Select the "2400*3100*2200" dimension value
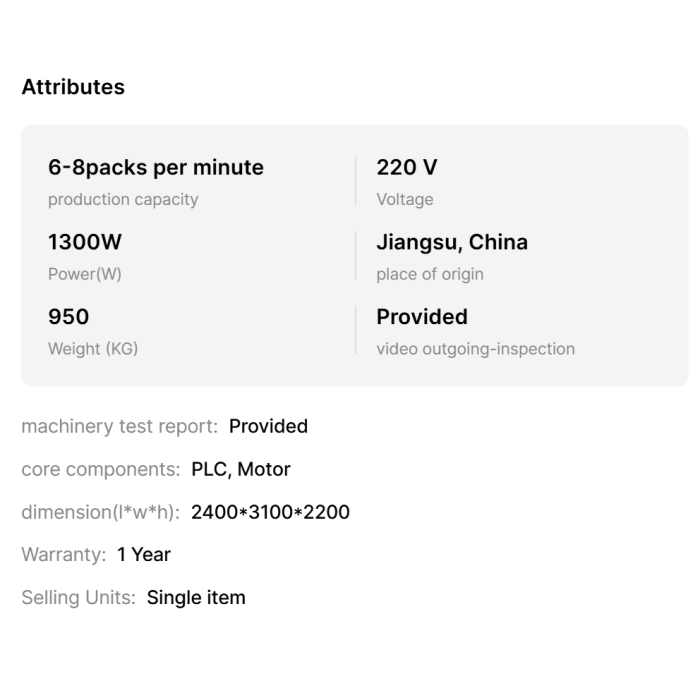Screen dimensions: 700x700 point(270,512)
